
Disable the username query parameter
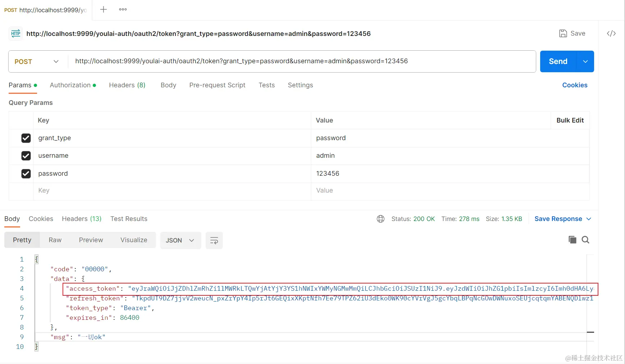tap(26, 156)
